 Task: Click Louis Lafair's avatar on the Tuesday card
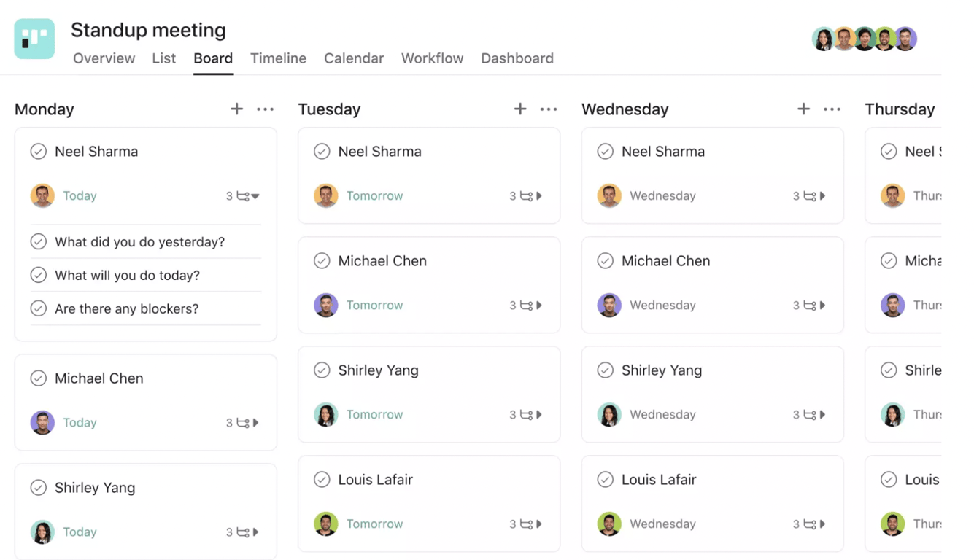point(326,524)
